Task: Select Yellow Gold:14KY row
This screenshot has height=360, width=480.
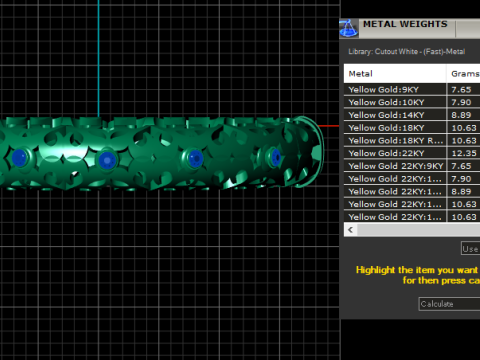Action: [412, 115]
